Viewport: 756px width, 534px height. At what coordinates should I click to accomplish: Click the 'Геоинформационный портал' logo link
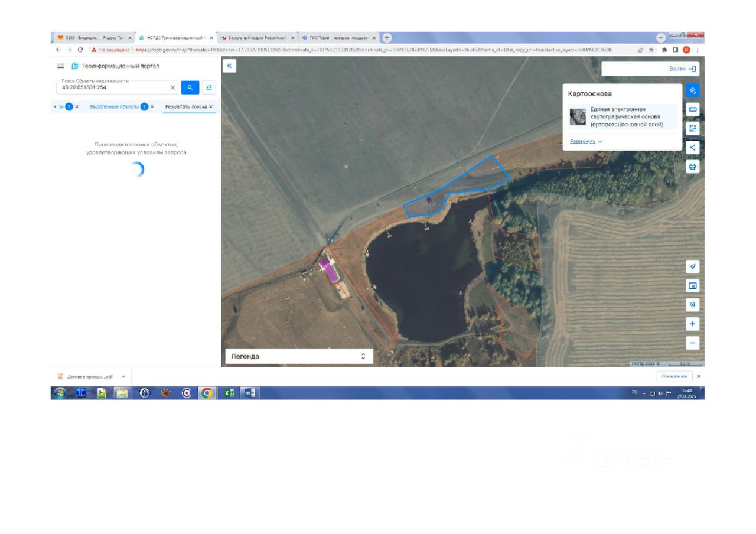click(115, 66)
